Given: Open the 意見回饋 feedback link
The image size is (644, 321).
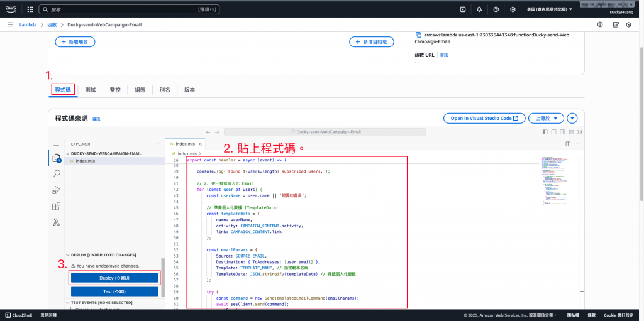Looking at the screenshot, I should pos(48,315).
